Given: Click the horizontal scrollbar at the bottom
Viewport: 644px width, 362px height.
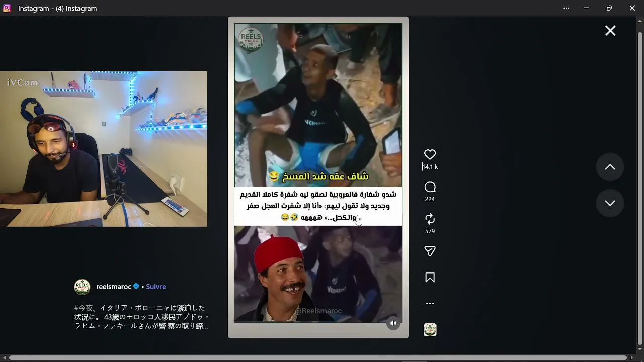Looking at the screenshot, I should click(x=318, y=358).
